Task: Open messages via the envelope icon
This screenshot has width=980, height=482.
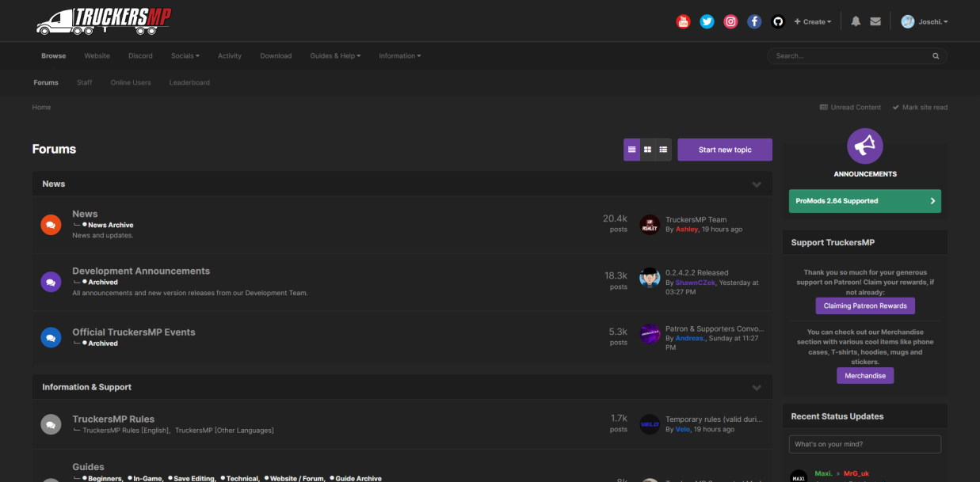Action: click(875, 21)
